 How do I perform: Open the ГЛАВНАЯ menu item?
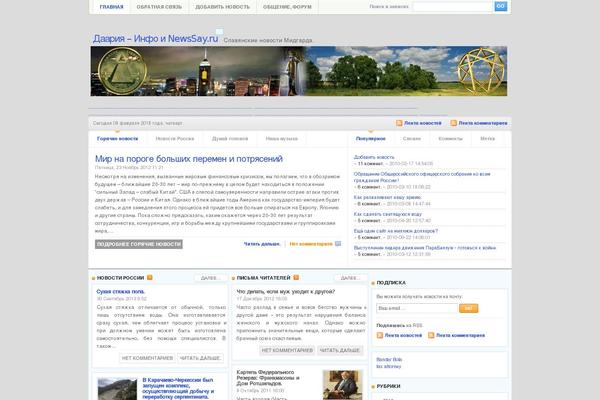click(111, 7)
